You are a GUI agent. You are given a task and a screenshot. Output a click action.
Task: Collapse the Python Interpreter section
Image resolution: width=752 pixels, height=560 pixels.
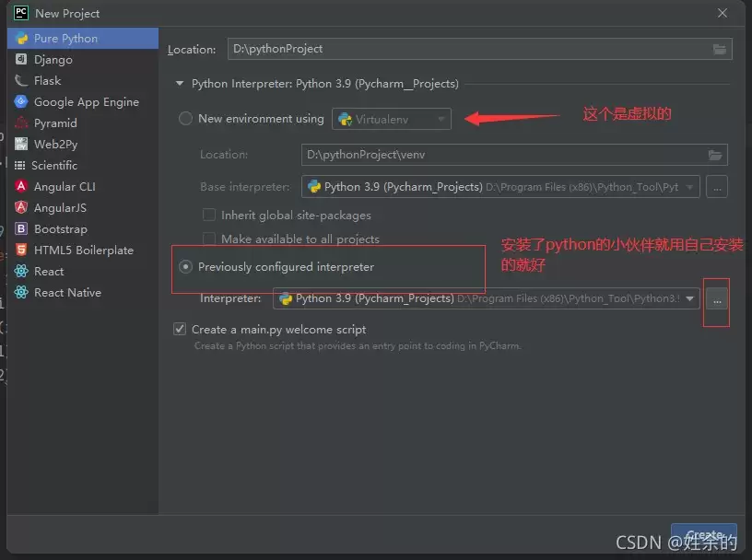pos(180,84)
